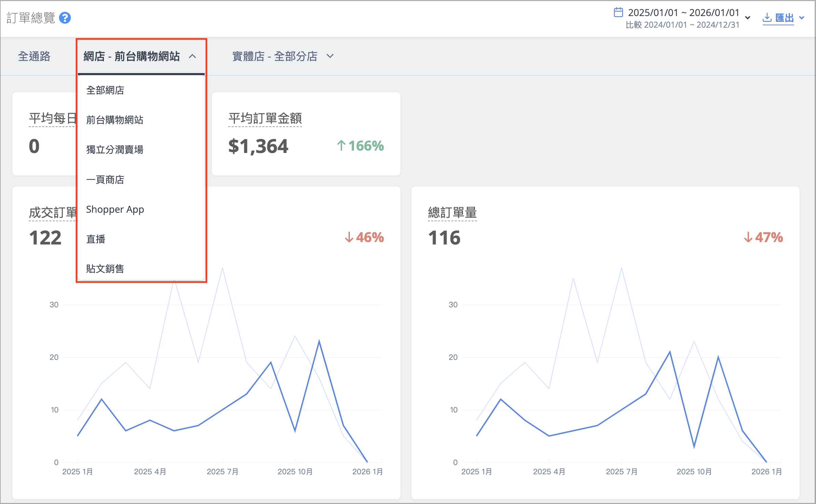Select 前台購物網站 menu option
The height and width of the screenshot is (504, 816).
click(141, 120)
